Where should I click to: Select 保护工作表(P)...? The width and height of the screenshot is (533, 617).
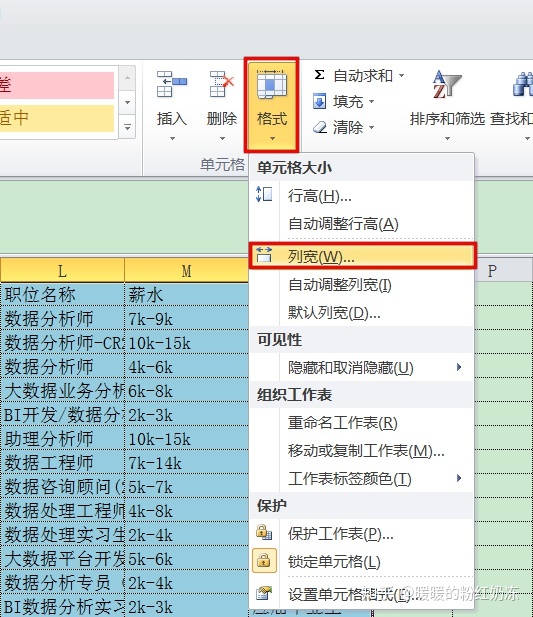pyautogui.click(x=361, y=534)
